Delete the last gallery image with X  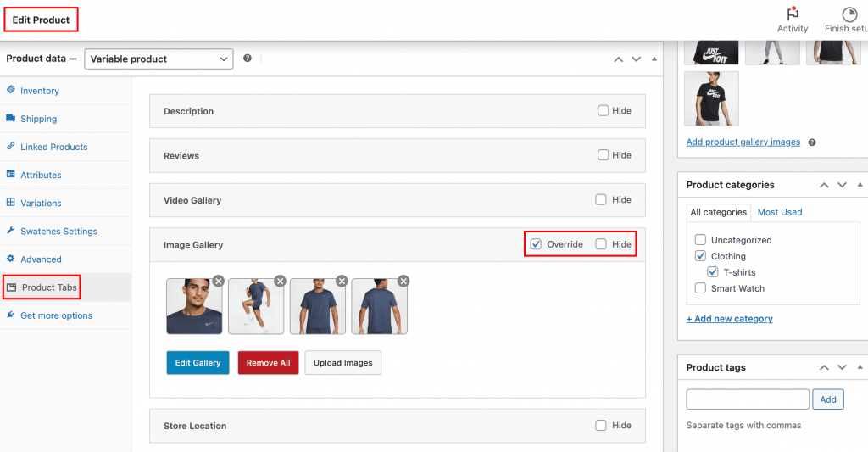point(403,282)
